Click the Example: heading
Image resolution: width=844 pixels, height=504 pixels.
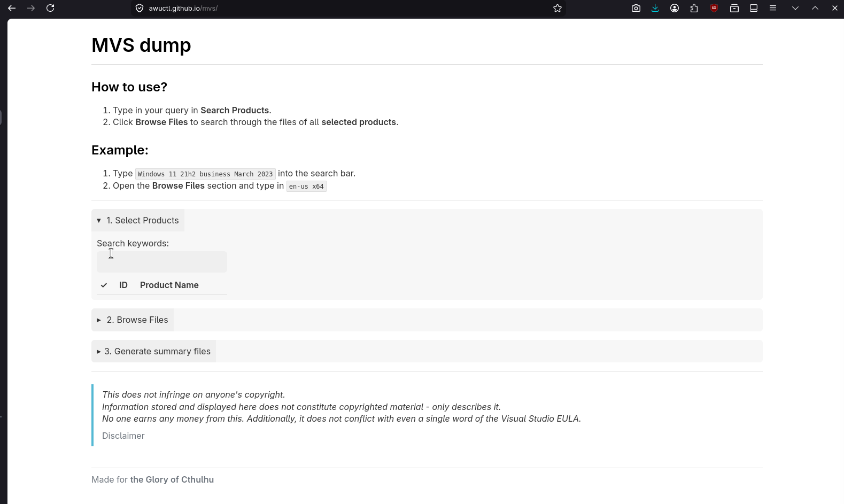[120, 150]
